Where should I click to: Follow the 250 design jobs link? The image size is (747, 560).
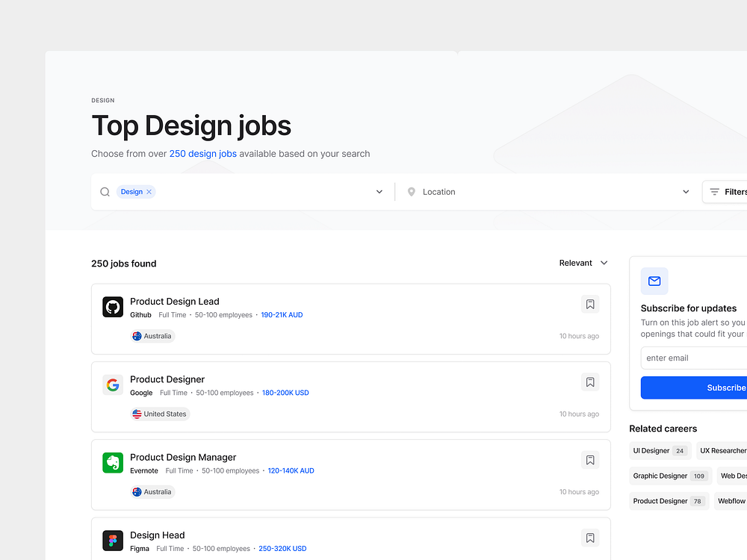202,154
